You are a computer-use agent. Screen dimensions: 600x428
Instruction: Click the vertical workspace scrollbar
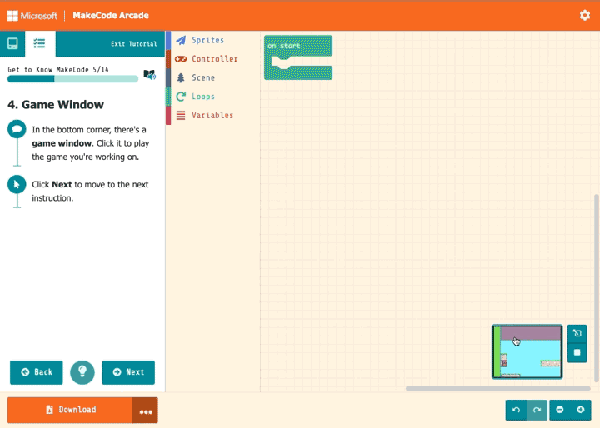[x=596, y=288]
